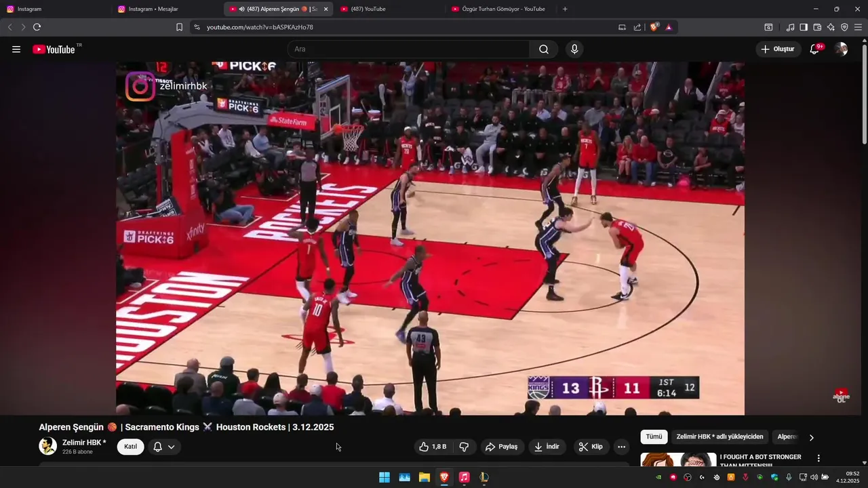Open the tab search icon in browser toolbar
868x488 pixels.
[768, 27]
